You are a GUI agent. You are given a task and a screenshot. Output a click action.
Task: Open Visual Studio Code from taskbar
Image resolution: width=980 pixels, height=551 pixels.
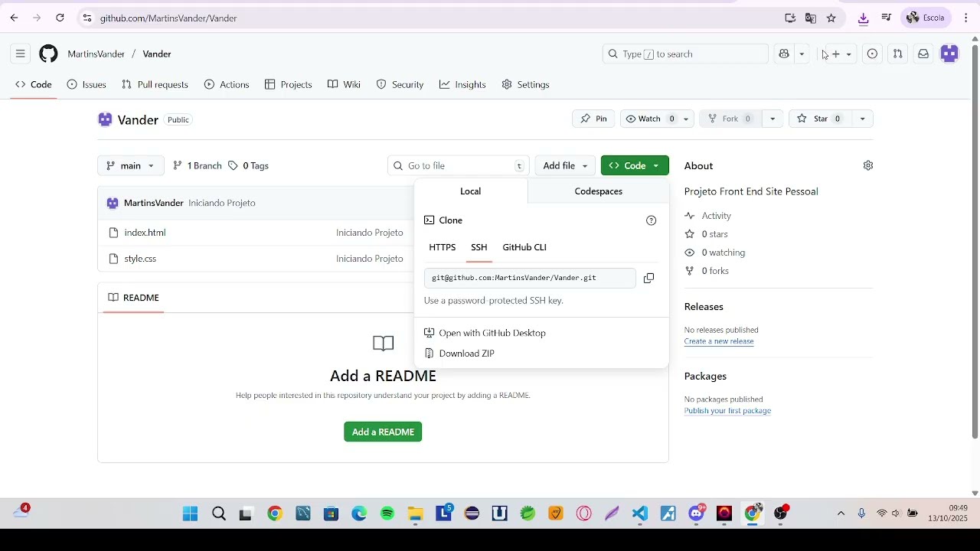pos(640,514)
